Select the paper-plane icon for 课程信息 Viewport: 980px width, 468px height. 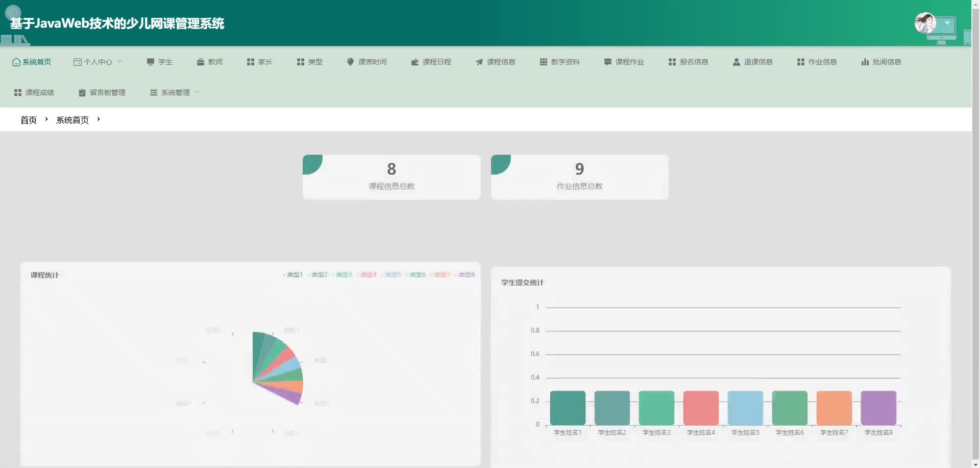pos(479,62)
